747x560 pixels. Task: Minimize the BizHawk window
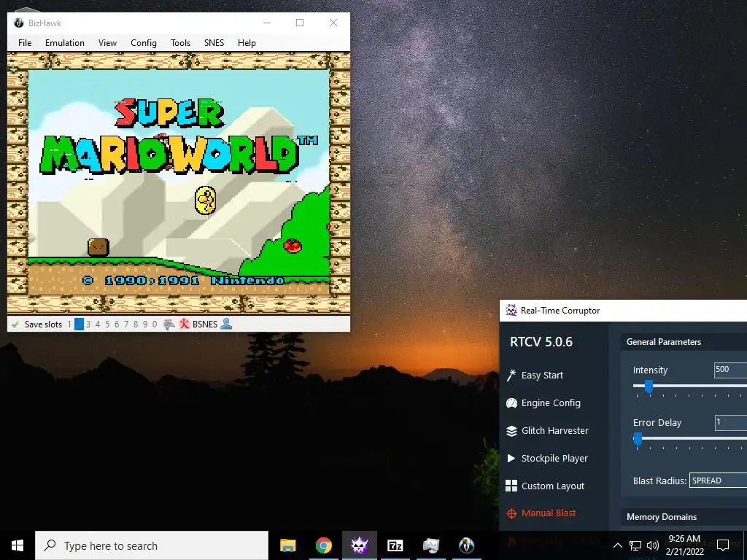point(267,23)
